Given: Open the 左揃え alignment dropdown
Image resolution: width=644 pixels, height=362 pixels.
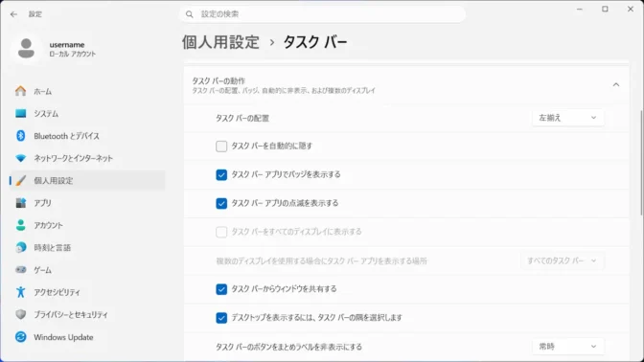Looking at the screenshot, I should pyautogui.click(x=567, y=118).
